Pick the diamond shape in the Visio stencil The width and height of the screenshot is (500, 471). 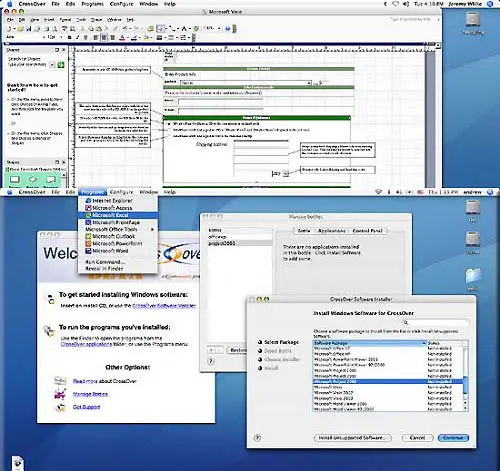(33, 180)
